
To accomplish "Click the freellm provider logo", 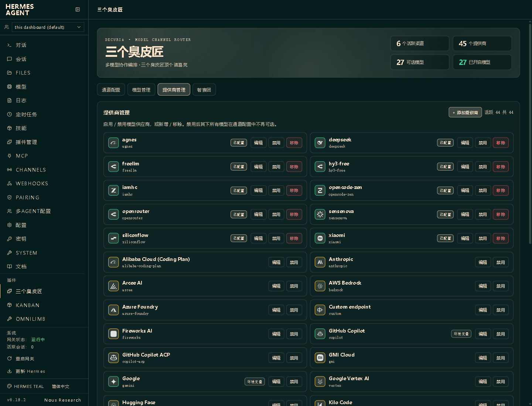I will click(113, 167).
